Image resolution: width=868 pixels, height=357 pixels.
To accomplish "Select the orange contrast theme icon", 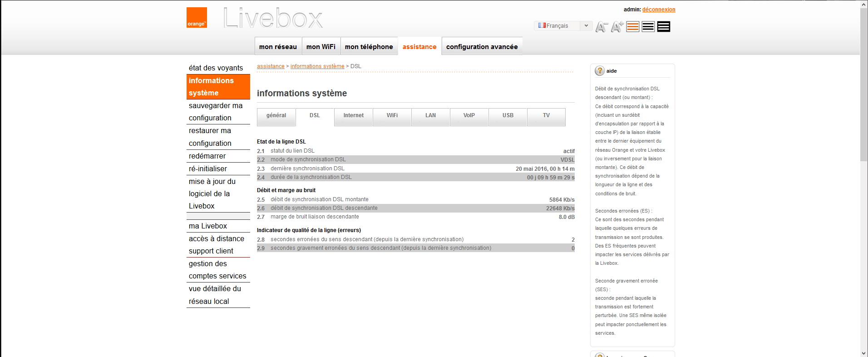I will pyautogui.click(x=633, y=27).
